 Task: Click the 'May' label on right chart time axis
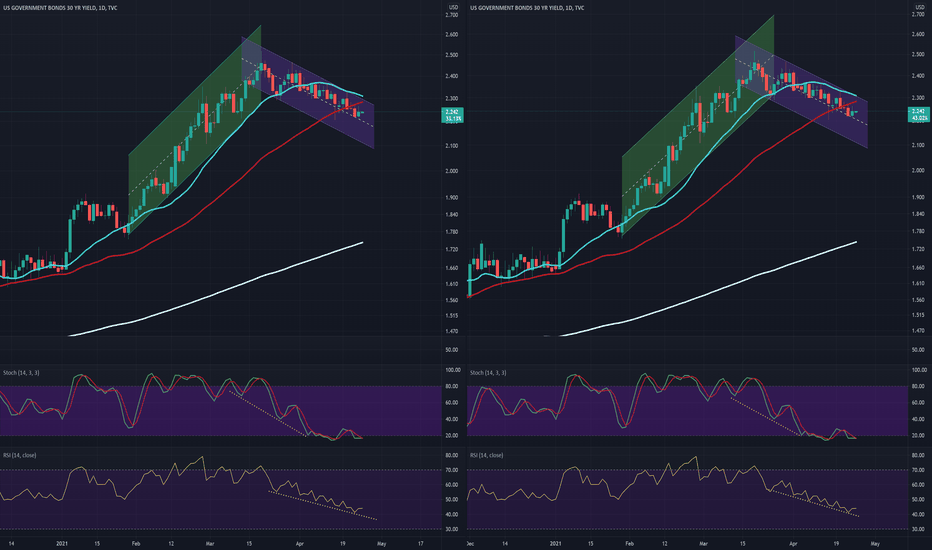(875, 543)
